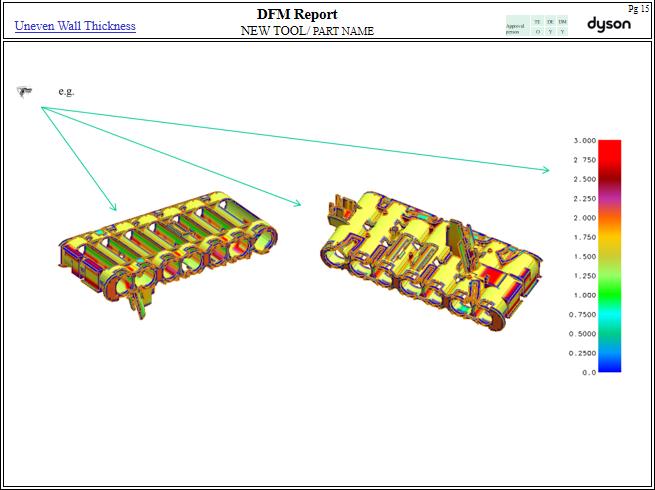Click the red top of the color scale

tap(609, 146)
